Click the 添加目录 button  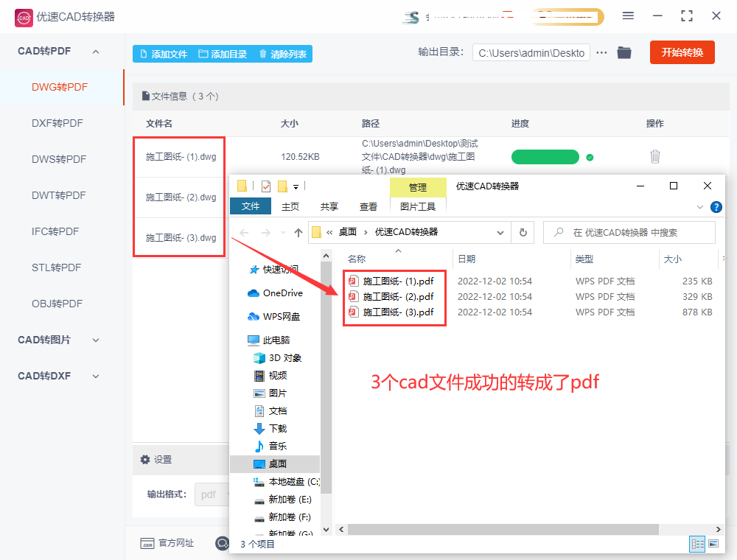(223, 54)
